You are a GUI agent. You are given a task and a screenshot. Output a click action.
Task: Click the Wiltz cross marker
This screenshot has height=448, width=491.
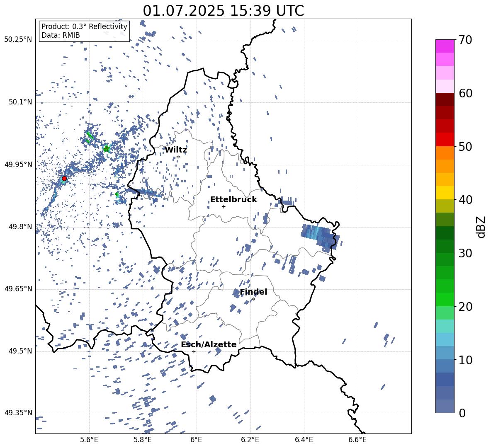tap(178, 157)
